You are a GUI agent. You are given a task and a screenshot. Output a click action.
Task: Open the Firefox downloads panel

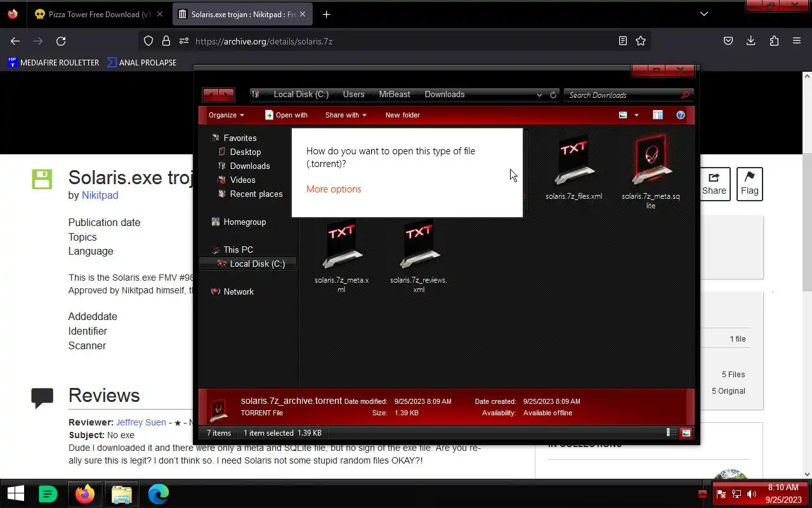tap(750, 41)
